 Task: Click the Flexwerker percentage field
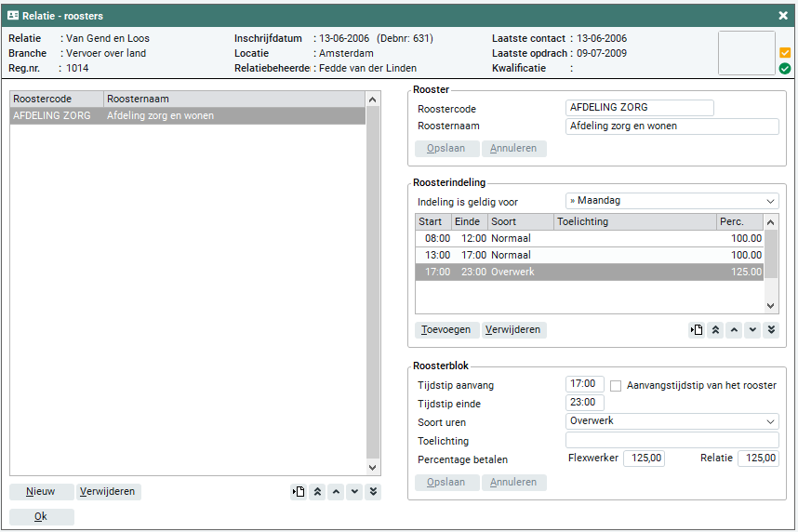coord(644,459)
